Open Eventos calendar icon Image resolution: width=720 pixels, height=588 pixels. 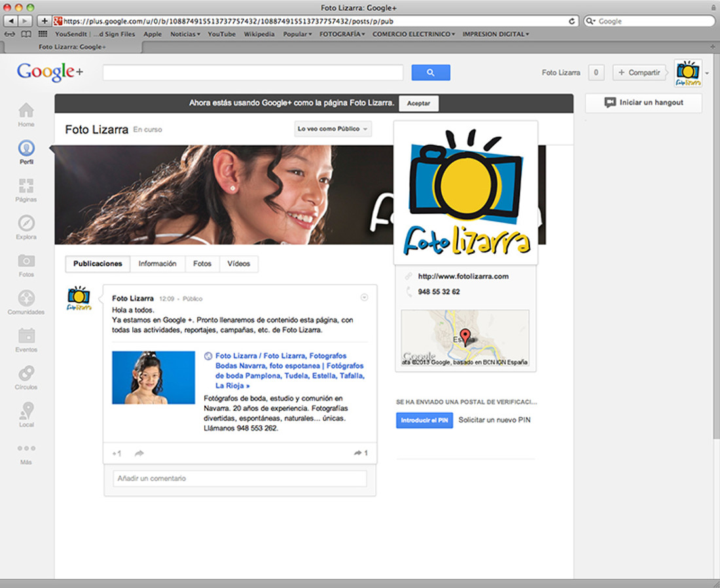click(x=26, y=336)
